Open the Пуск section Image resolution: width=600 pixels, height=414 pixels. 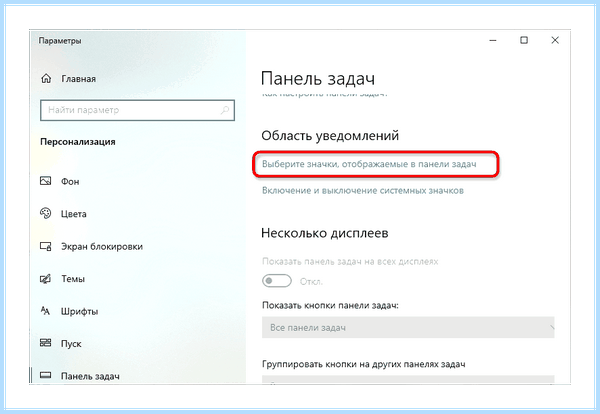tap(71, 344)
